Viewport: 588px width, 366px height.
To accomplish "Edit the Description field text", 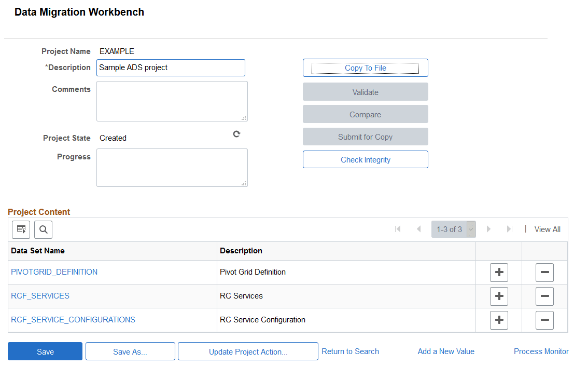I will point(171,67).
